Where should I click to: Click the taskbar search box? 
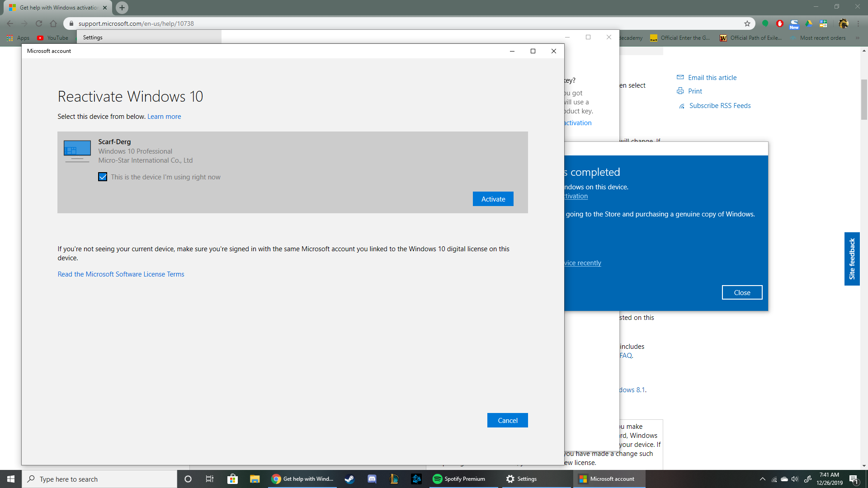click(x=99, y=479)
